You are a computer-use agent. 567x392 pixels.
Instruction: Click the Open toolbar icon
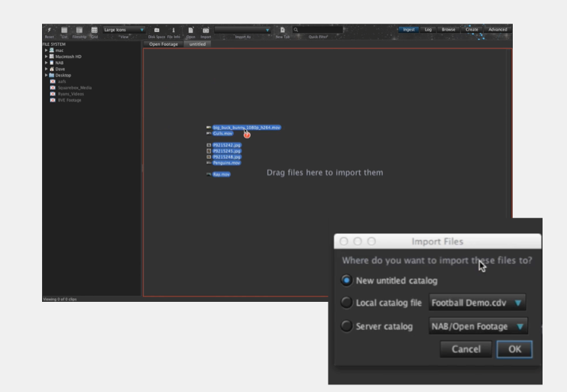pos(191,30)
